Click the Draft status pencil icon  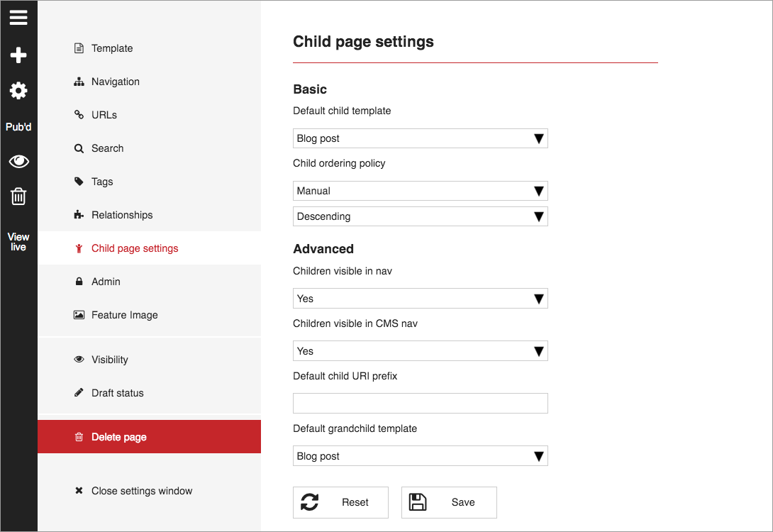click(79, 392)
